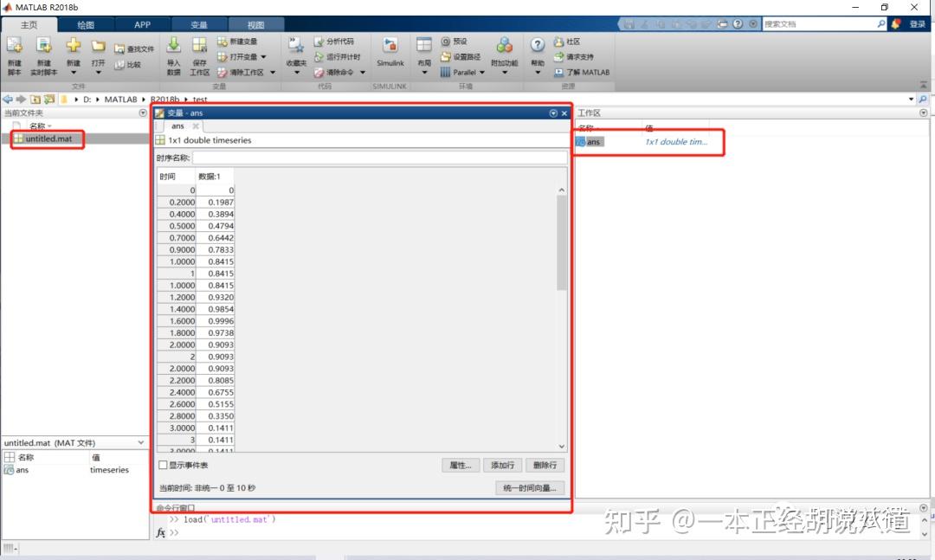Click the back arrow in address bar
The height and width of the screenshot is (560, 935).
pyautogui.click(x=8, y=99)
